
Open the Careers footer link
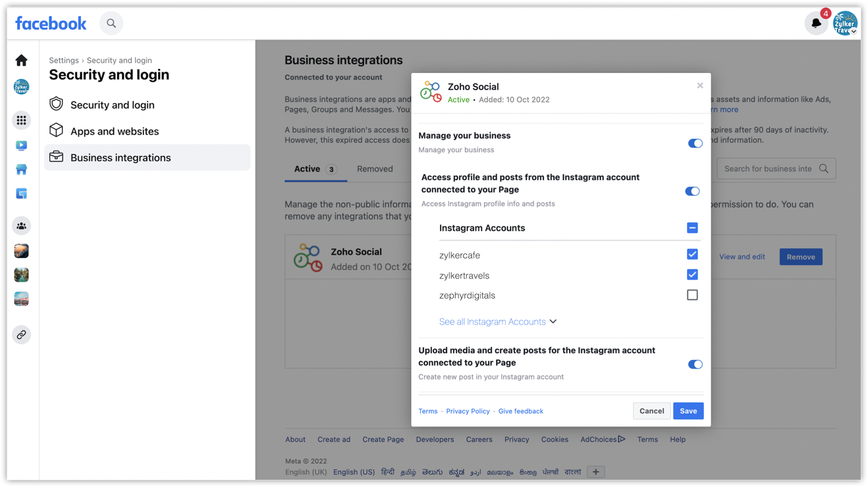click(x=479, y=440)
